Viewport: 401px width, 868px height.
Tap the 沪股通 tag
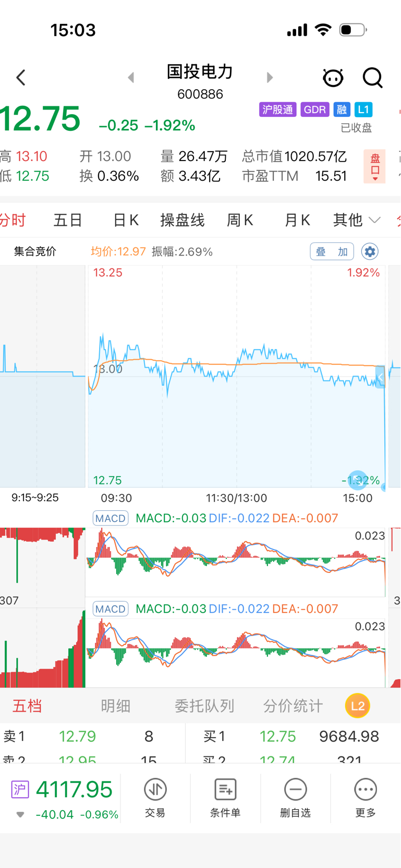click(x=277, y=109)
